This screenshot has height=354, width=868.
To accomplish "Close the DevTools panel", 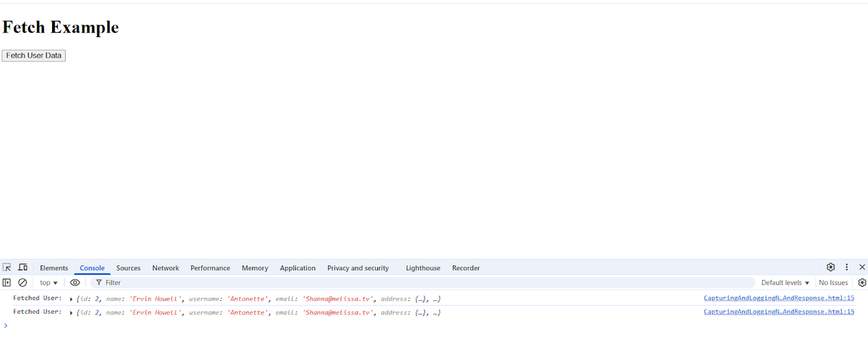I will [862, 267].
